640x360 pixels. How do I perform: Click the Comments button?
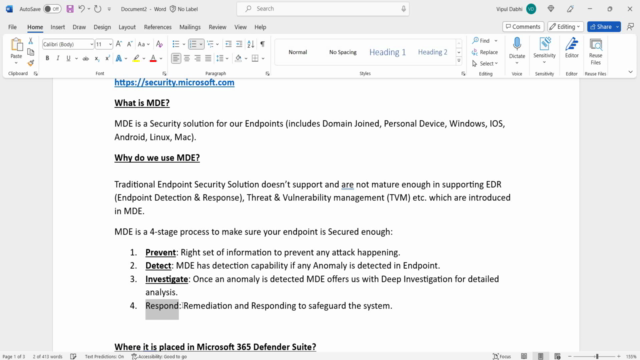(523, 27)
